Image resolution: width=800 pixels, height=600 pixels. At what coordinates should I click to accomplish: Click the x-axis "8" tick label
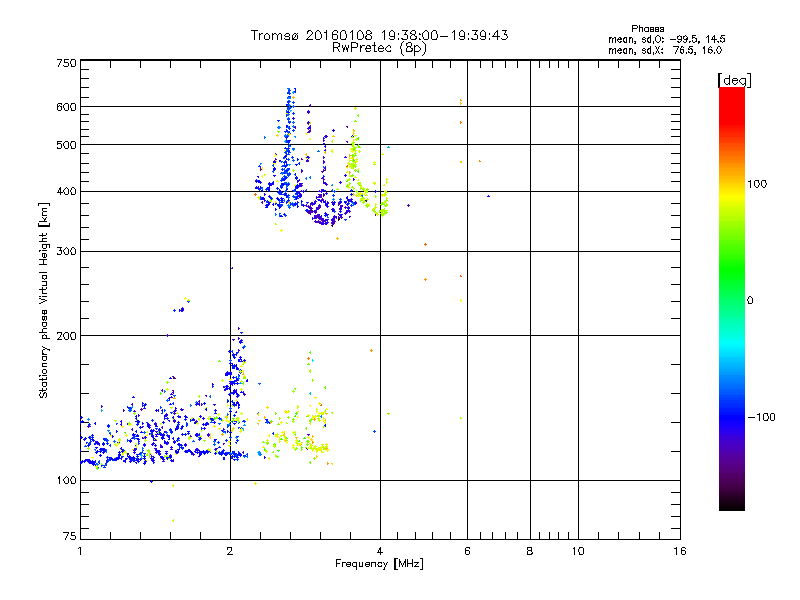(x=530, y=551)
